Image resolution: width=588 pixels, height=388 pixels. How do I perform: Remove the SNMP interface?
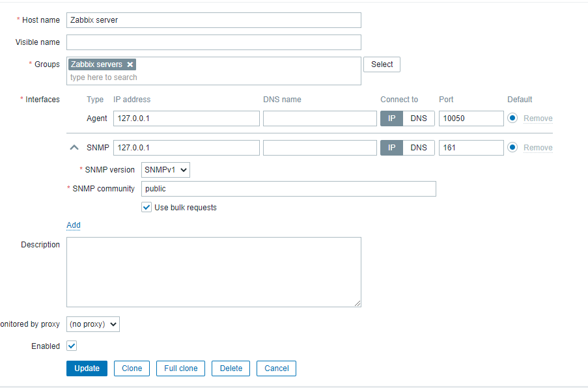(x=538, y=148)
